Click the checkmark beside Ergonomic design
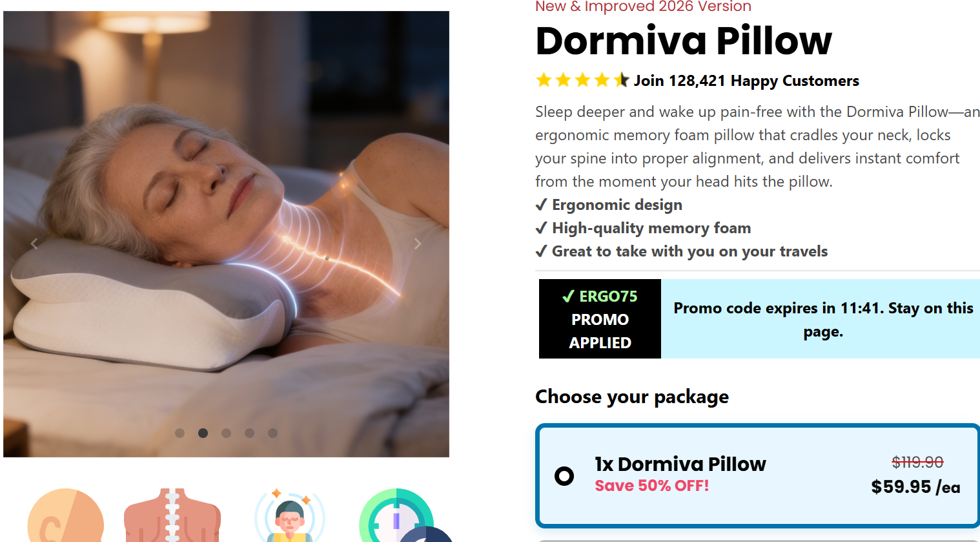 [541, 205]
